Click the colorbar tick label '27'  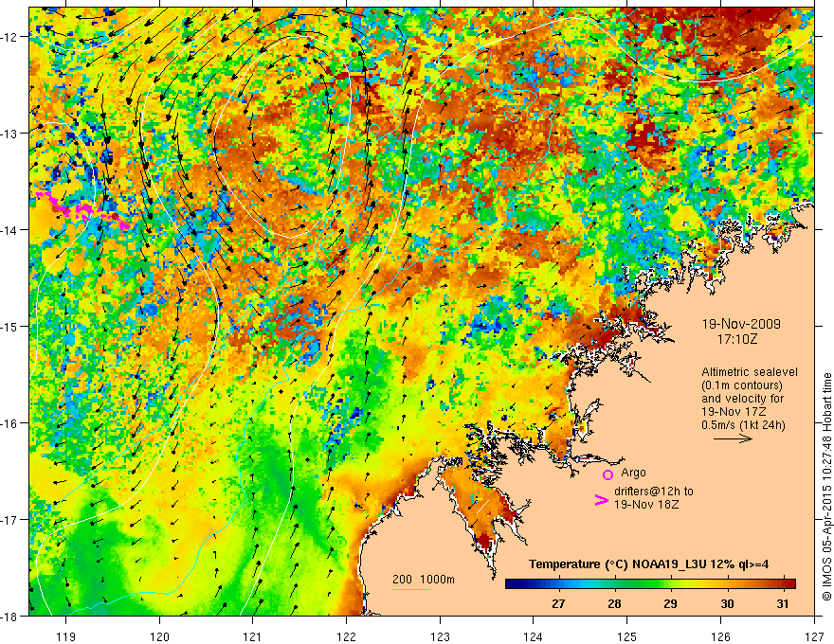[558, 603]
